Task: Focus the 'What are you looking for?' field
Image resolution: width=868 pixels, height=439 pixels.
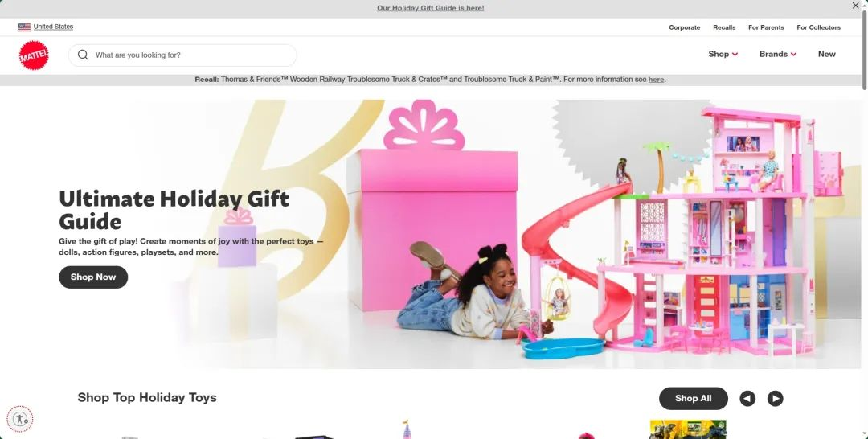Action: coord(182,55)
